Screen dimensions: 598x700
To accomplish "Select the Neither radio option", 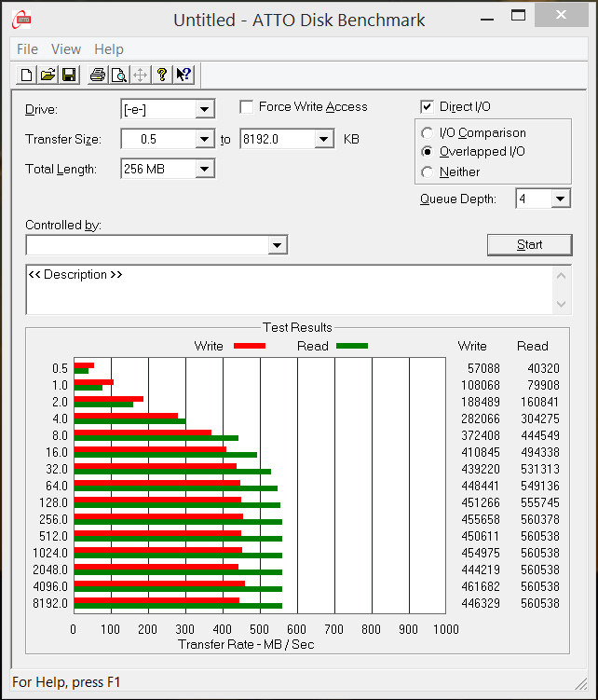I will tap(428, 172).
